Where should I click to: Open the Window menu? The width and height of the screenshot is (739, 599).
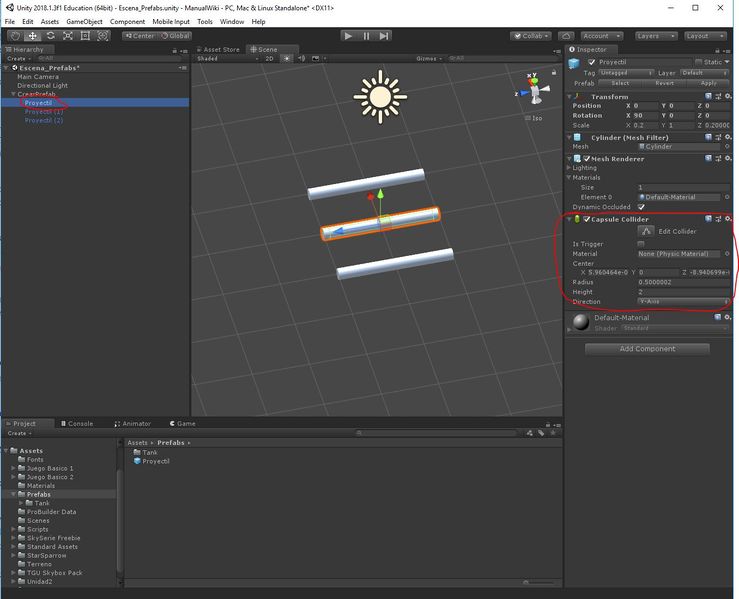click(232, 22)
